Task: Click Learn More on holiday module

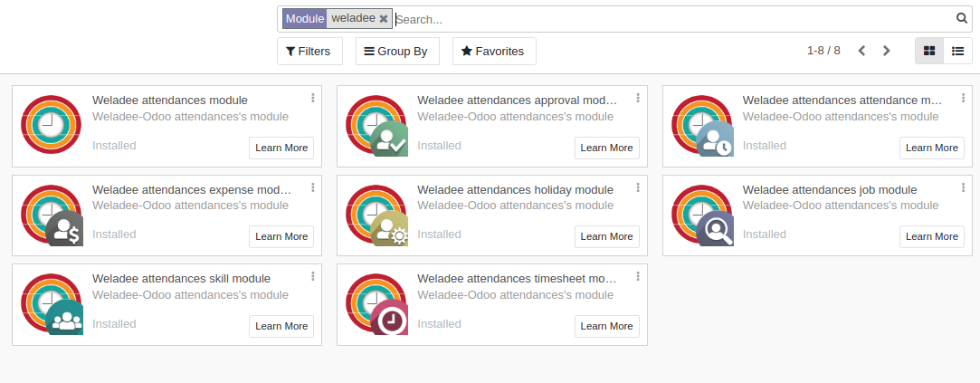Action: click(607, 236)
